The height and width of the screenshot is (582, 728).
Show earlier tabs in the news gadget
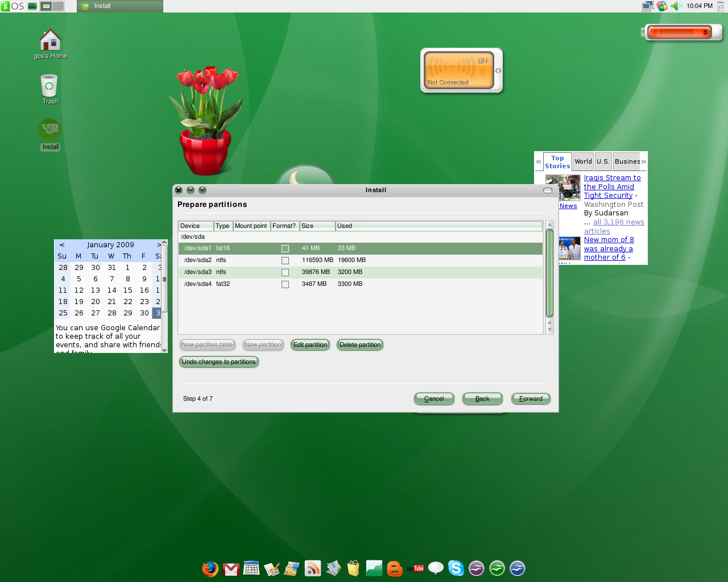tap(539, 162)
